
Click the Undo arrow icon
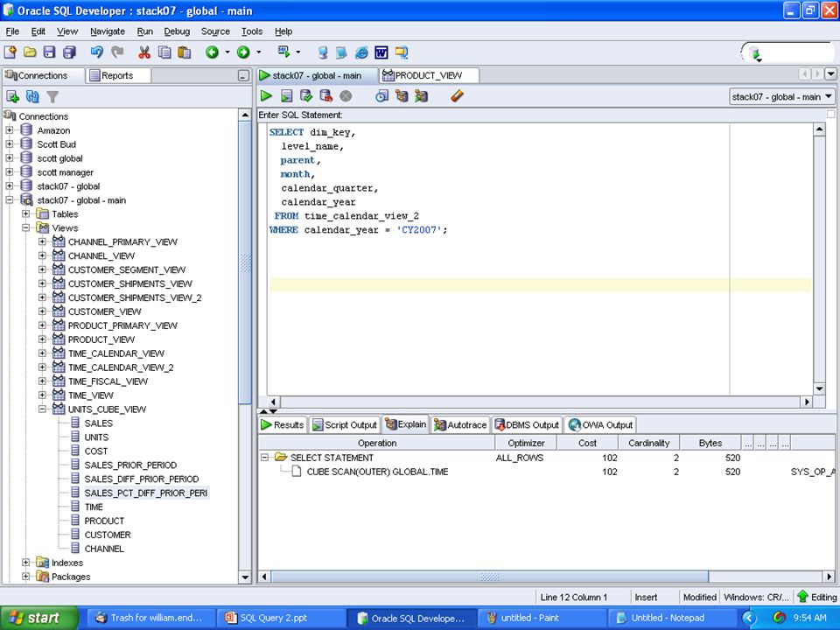97,52
